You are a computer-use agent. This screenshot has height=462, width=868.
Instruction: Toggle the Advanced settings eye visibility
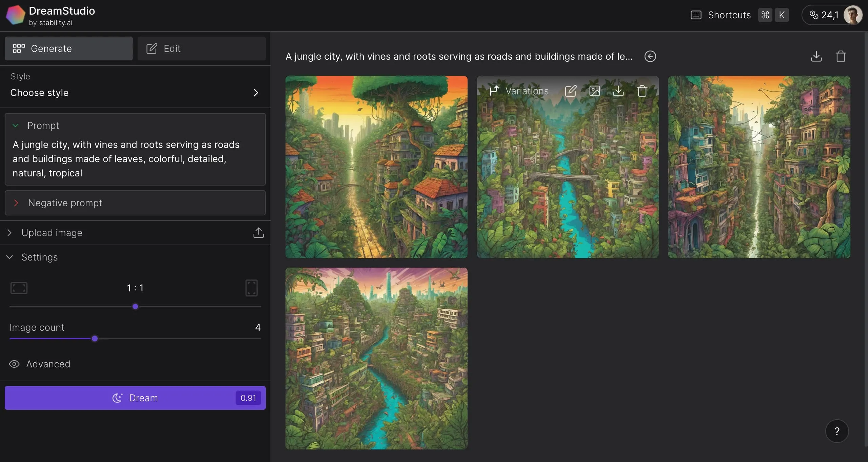pyautogui.click(x=14, y=364)
